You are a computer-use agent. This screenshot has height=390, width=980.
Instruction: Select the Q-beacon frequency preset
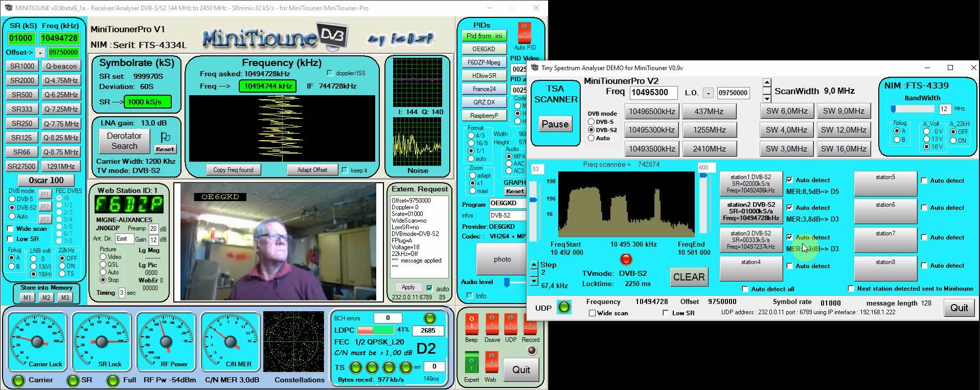coord(61,66)
